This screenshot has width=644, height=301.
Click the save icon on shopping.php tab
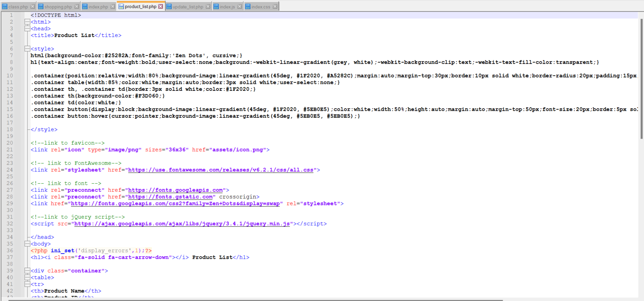[41, 6]
